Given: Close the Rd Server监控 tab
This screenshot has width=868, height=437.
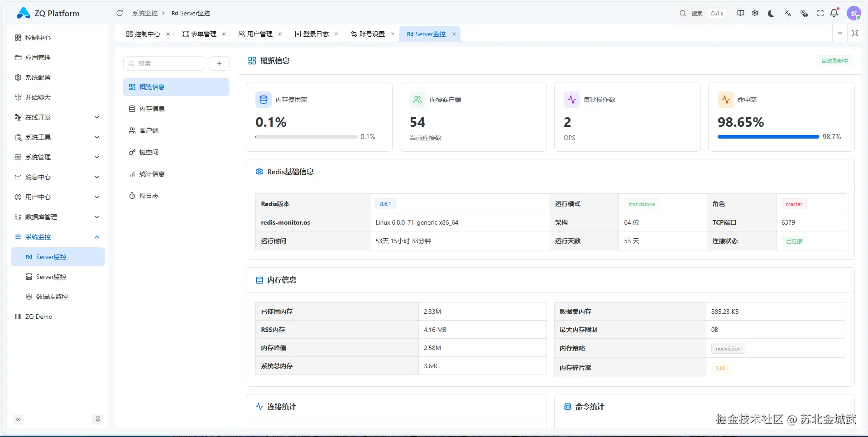Looking at the screenshot, I should click(x=454, y=34).
